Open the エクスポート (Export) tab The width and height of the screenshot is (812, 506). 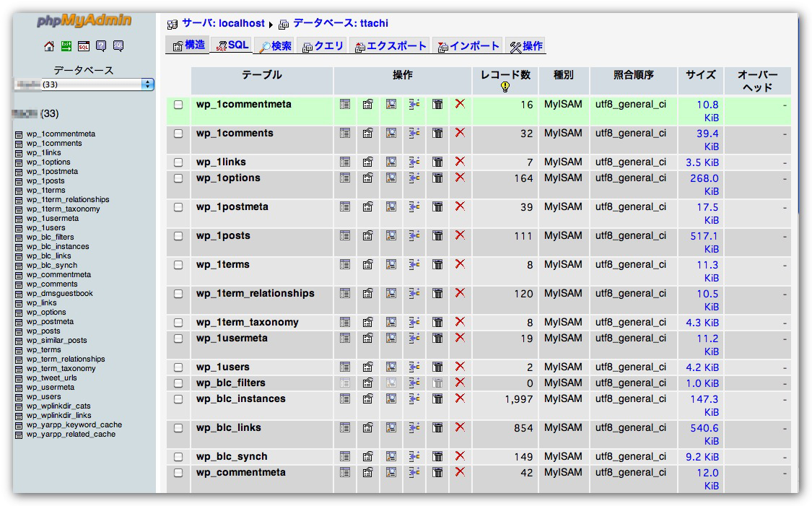pyautogui.click(x=390, y=45)
